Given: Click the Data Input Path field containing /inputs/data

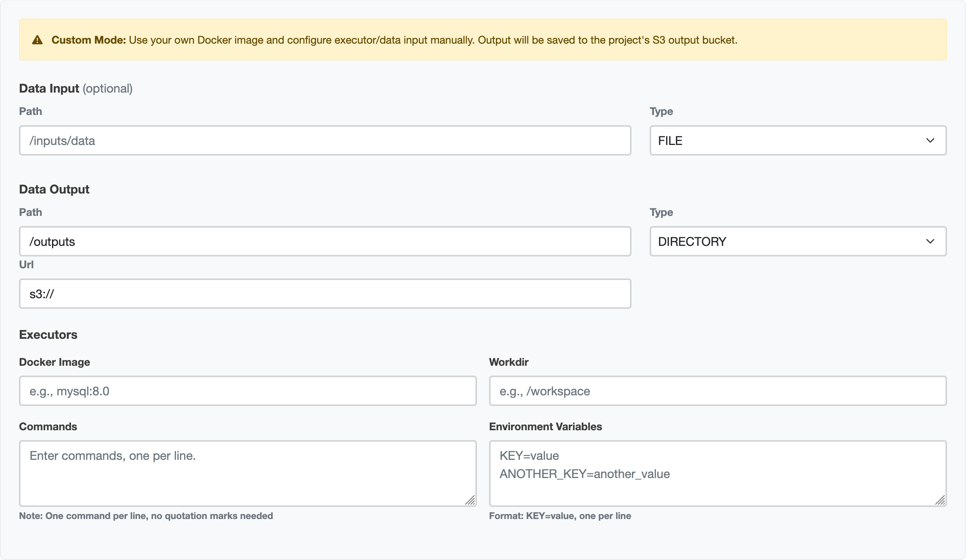Looking at the screenshot, I should pos(324,140).
